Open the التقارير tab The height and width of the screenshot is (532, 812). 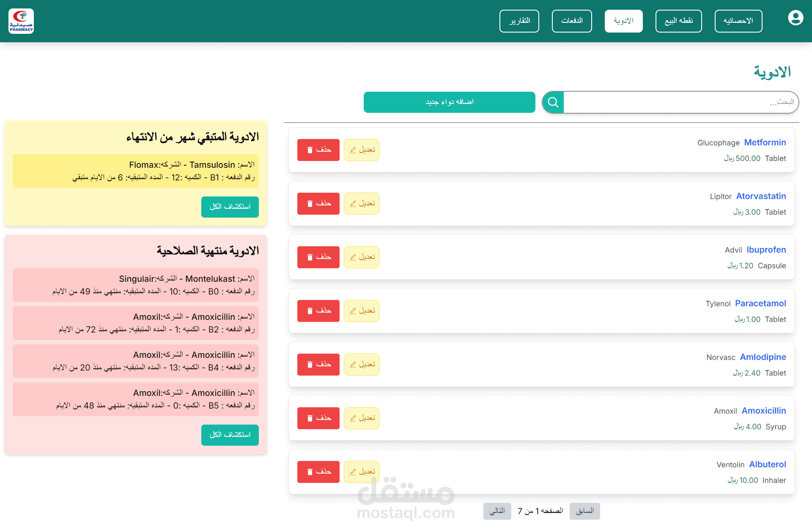[519, 21]
